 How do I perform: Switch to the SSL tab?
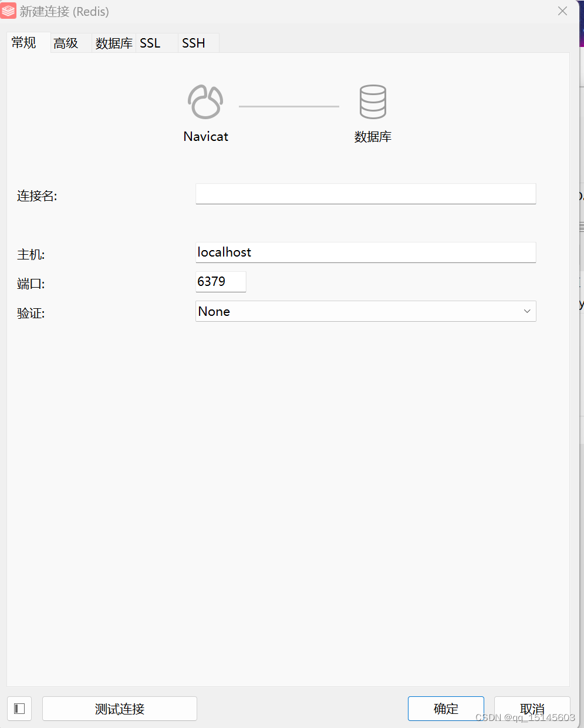pos(157,43)
